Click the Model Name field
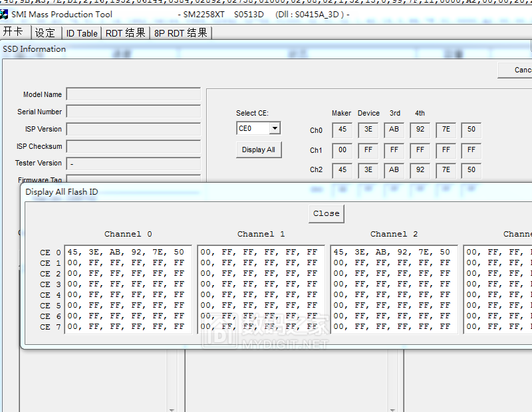This screenshot has height=412, width=532. 133,94
